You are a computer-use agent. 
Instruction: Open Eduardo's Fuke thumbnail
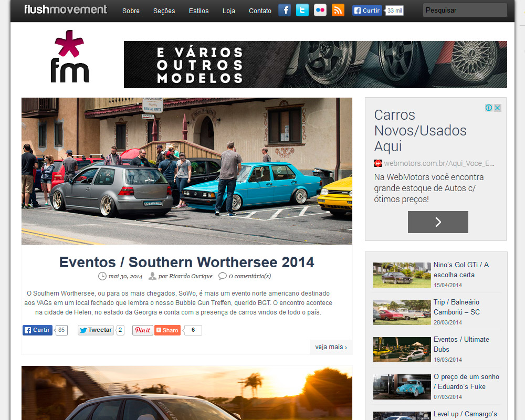coord(402,387)
